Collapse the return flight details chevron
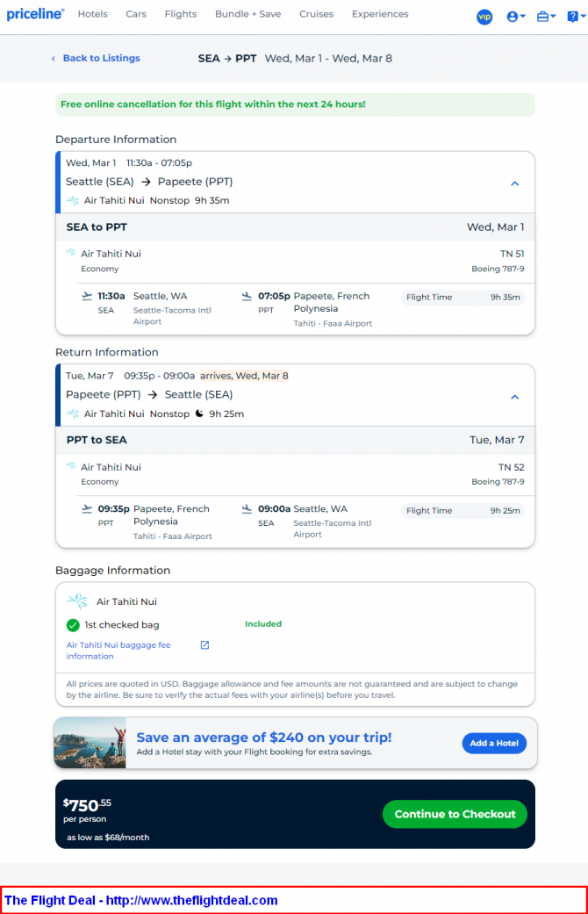Image resolution: width=588 pixels, height=914 pixels. pos(514,397)
